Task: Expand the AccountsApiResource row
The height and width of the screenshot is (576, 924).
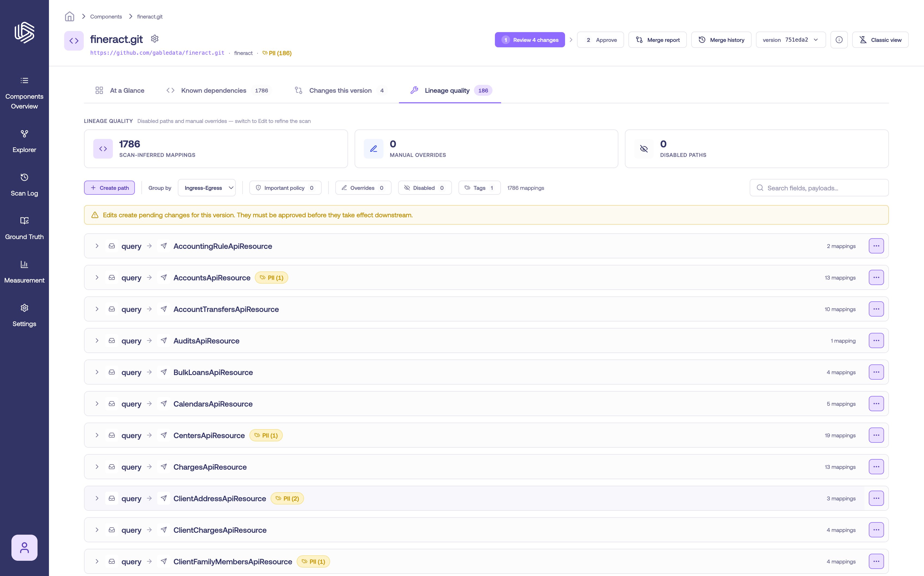Action: (x=97, y=278)
